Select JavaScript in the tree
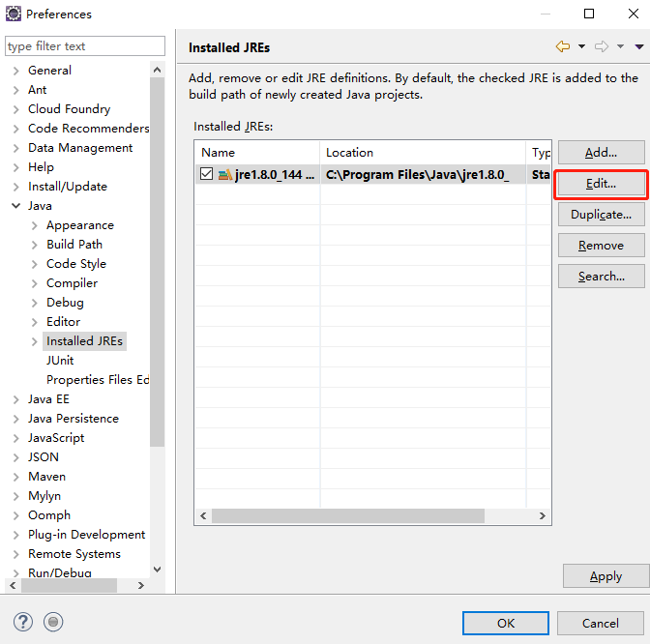The height and width of the screenshot is (644, 650). coord(56,438)
